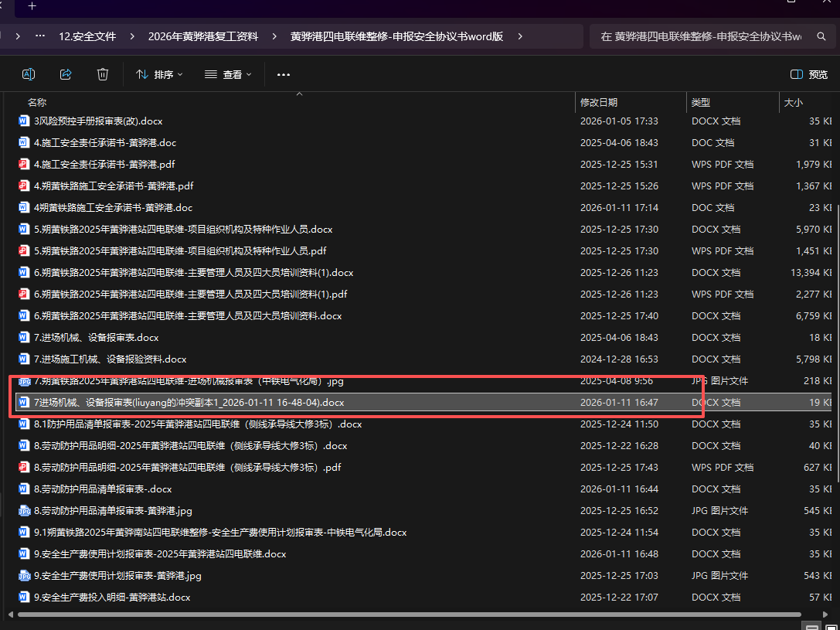
Task: Click the search magnifier icon
Action: point(821,36)
